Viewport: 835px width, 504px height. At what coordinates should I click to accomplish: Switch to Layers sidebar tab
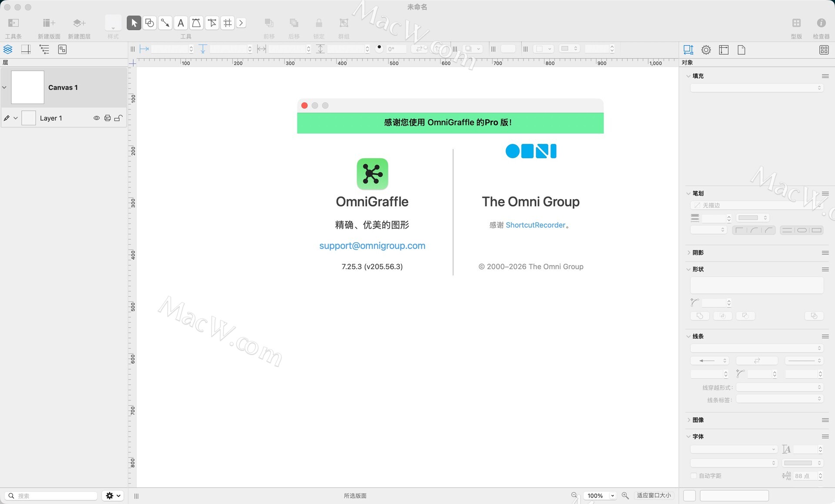pos(8,49)
